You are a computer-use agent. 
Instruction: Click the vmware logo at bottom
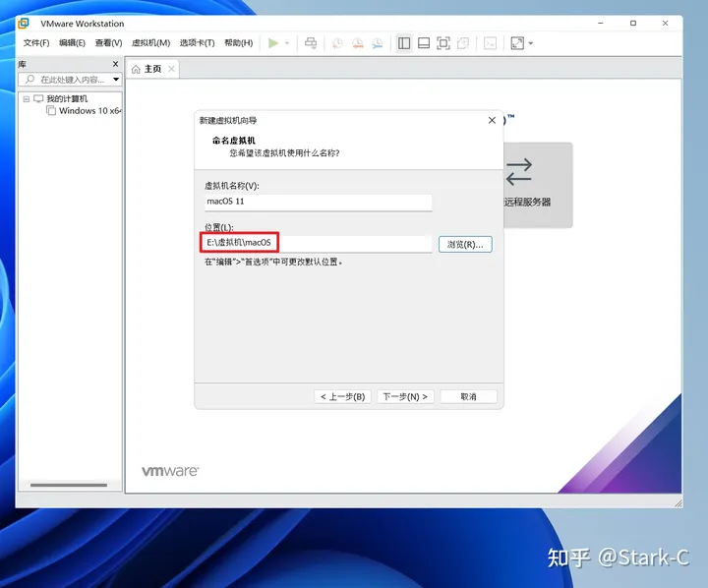[x=170, y=471]
